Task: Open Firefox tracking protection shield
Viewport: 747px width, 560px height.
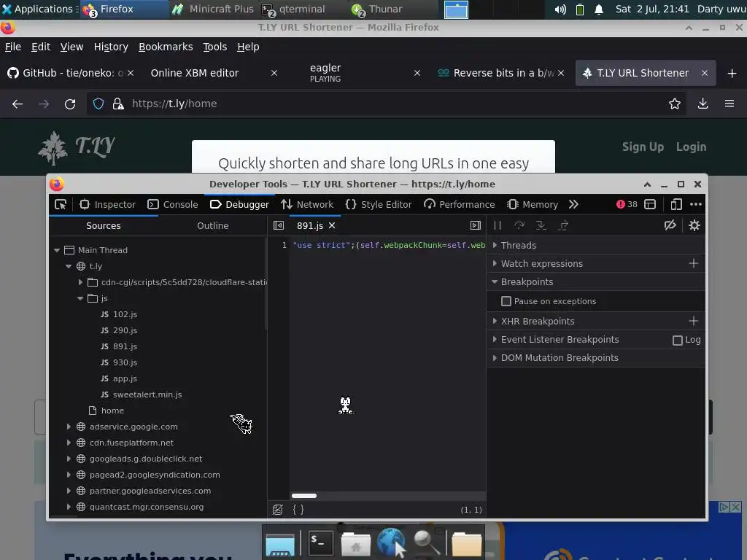Action: [x=98, y=104]
